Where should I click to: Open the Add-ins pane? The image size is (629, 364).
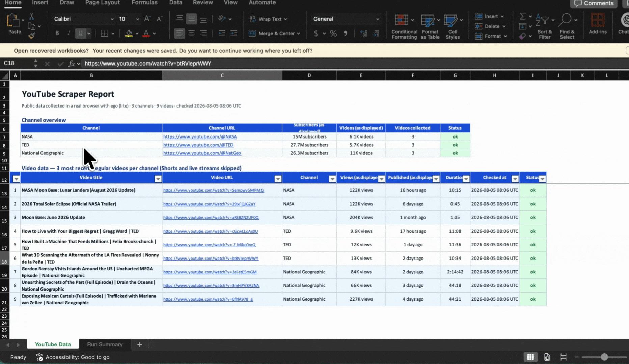(598, 24)
